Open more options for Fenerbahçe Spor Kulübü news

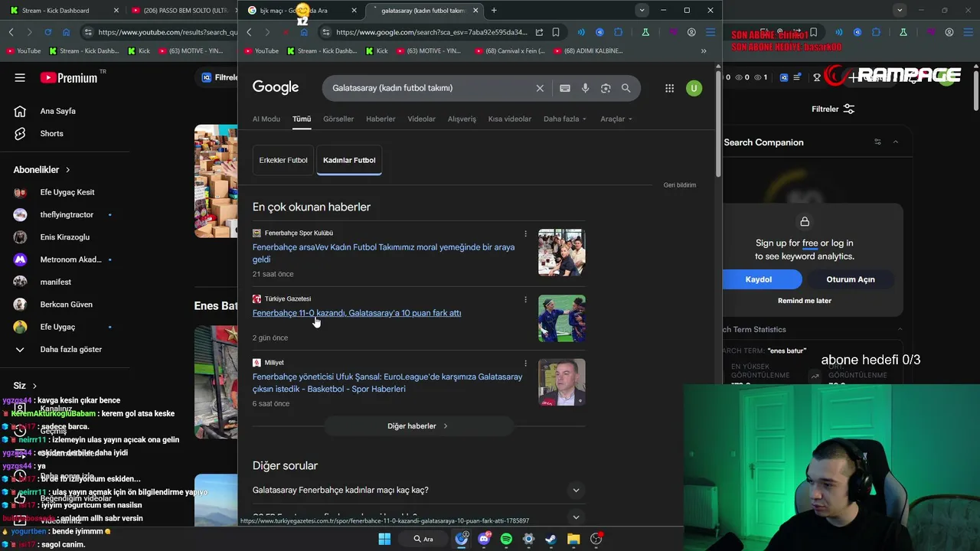point(525,233)
